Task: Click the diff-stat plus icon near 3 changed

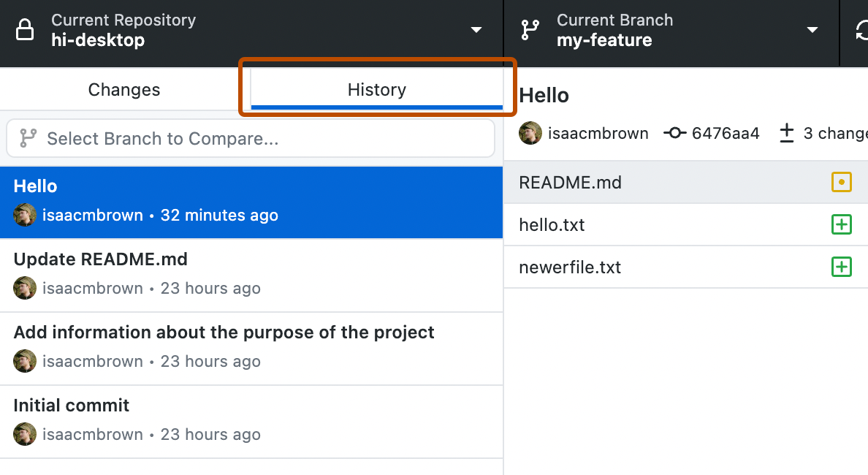Action: point(787,133)
